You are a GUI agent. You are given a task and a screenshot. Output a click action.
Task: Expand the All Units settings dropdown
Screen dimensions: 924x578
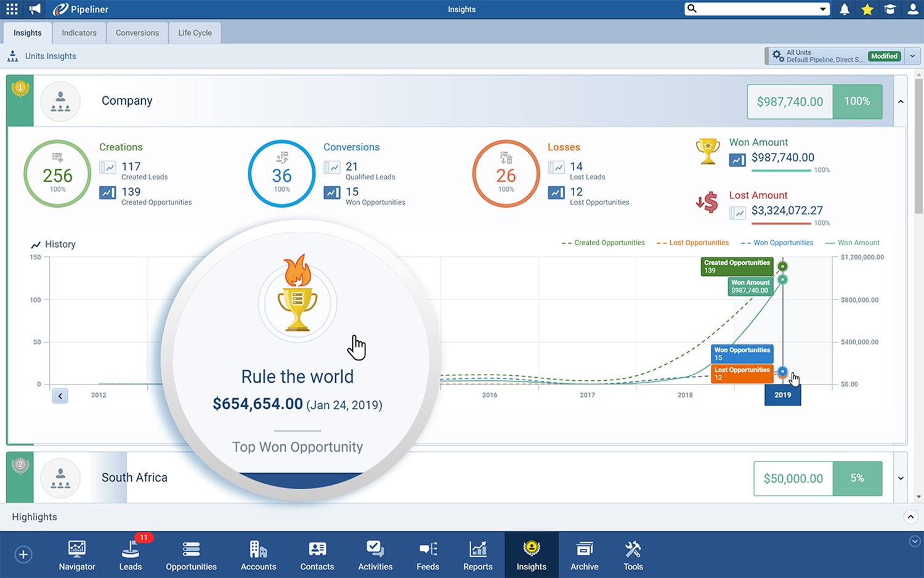[913, 55]
